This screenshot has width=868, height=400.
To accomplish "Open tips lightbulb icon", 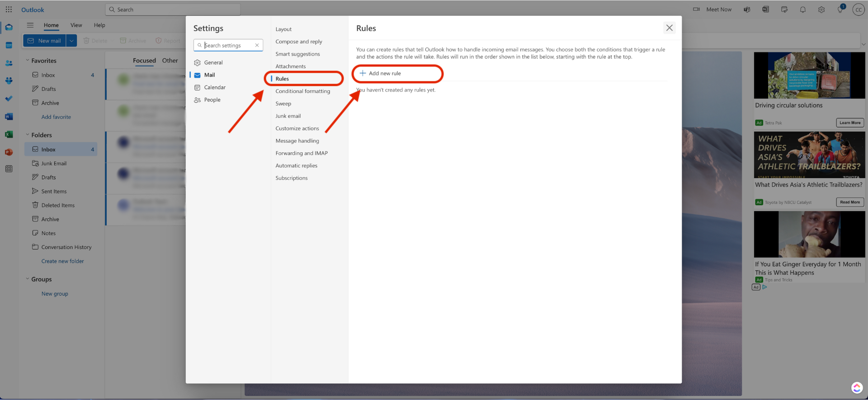I will coord(840,9).
